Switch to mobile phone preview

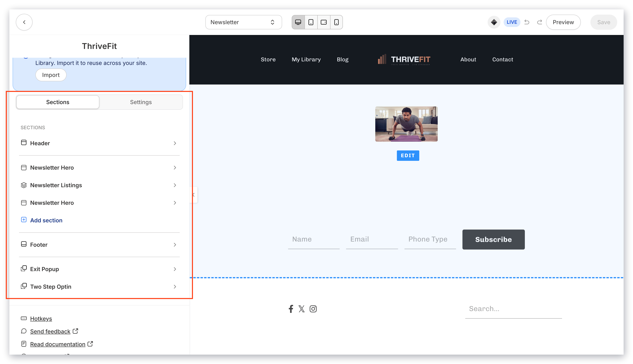click(336, 22)
